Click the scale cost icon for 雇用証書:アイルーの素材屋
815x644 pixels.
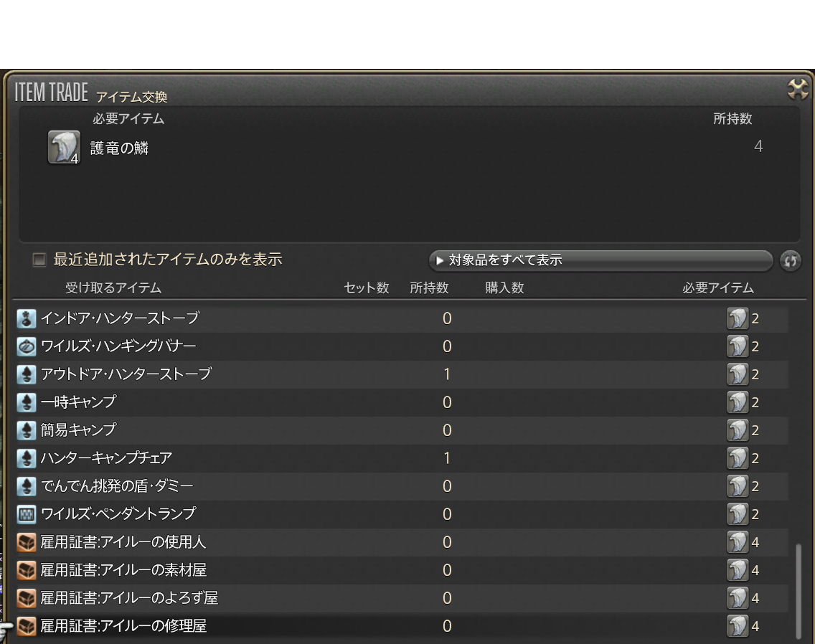737,570
